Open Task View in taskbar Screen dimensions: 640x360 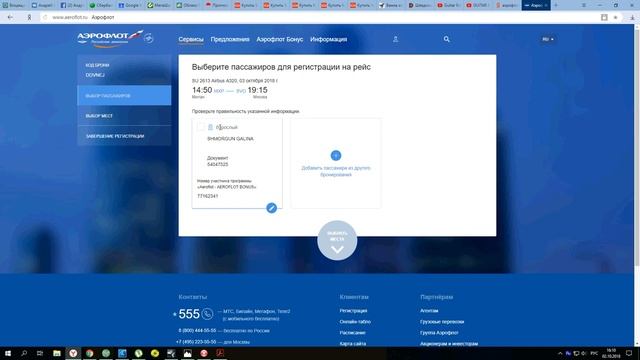40,353
